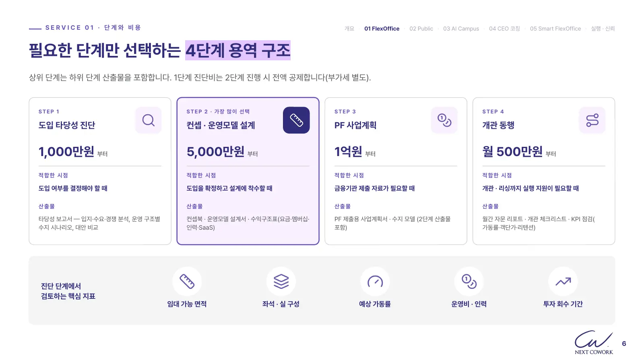The height and width of the screenshot is (362, 644).
Task: Click the page number 6
Action: click(x=624, y=343)
